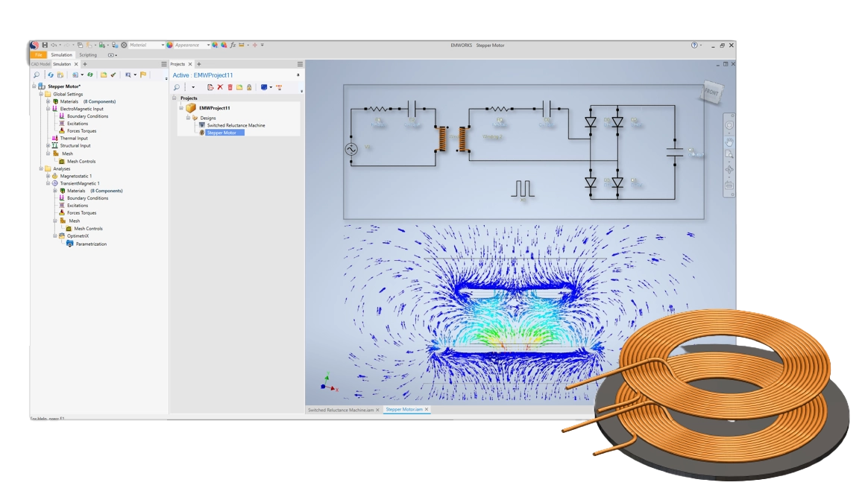868x494 pixels.
Task: Click the Help question mark icon
Action: [695, 45]
